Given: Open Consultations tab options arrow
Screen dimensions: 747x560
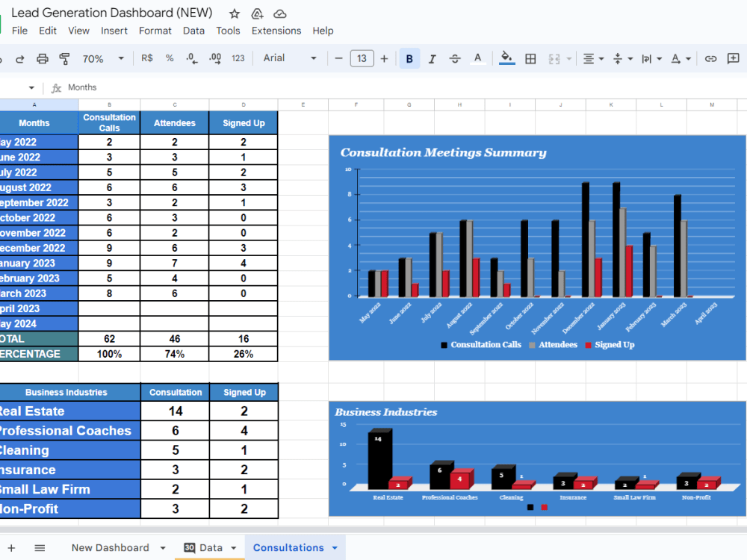Looking at the screenshot, I should [x=335, y=548].
